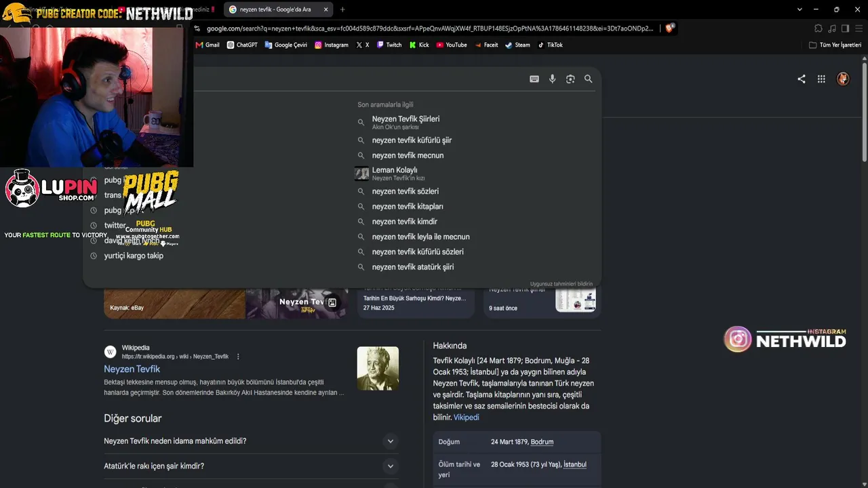Click the 'Diğer sorular' heading
The width and height of the screenshot is (868, 488).
click(132, 419)
